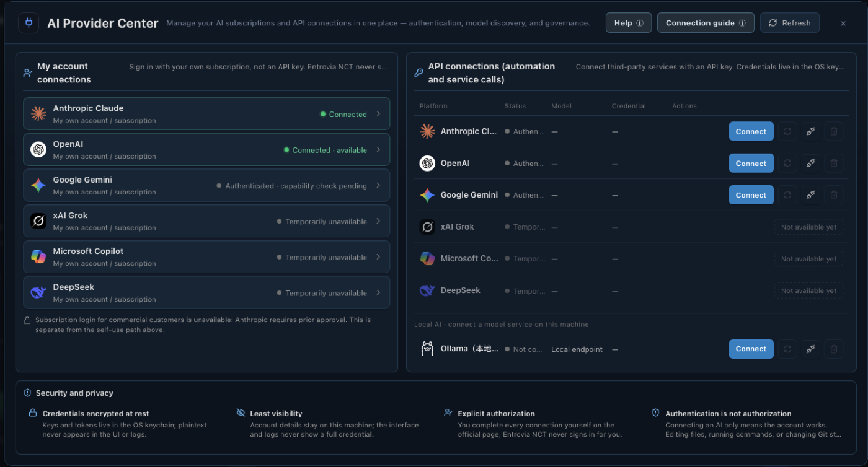Click the refresh icon in the Google Gemini API row
The height and width of the screenshot is (467, 868).
coord(787,195)
